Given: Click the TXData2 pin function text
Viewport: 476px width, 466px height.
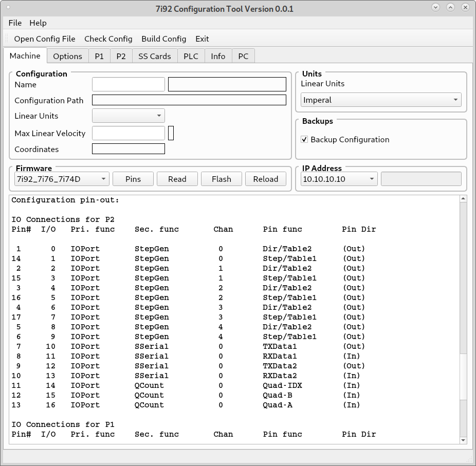Looking at the screenshot, I should pyautogui.click(x=280, y=366).
